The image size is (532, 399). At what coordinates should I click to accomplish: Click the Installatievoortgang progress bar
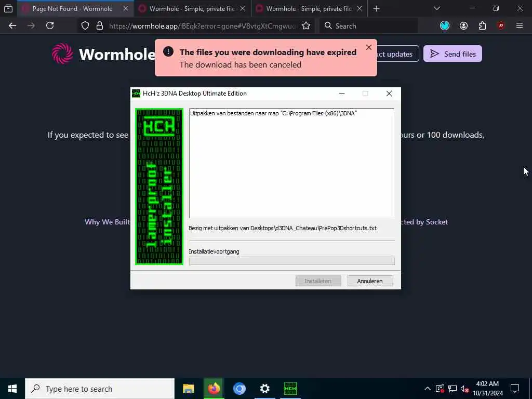291,261
